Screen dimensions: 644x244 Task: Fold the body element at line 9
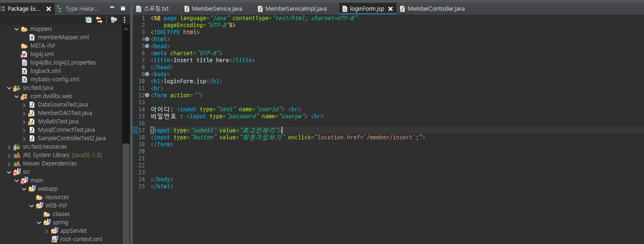[147, 74]
